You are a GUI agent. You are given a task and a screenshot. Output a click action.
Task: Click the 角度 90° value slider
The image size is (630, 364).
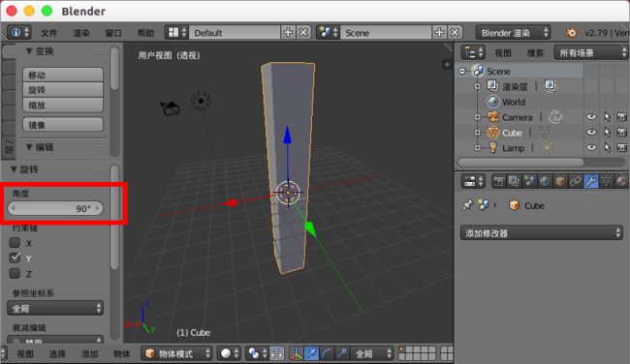pyautogui.click(x=55, y=208)
